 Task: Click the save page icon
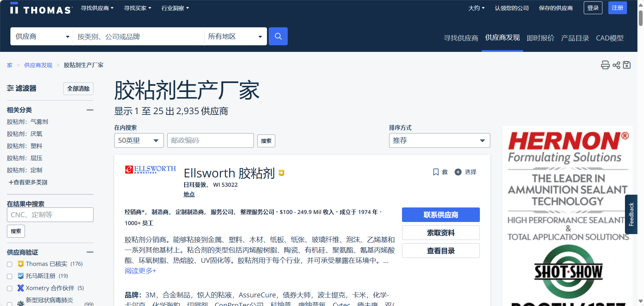[x=627, y=65]
